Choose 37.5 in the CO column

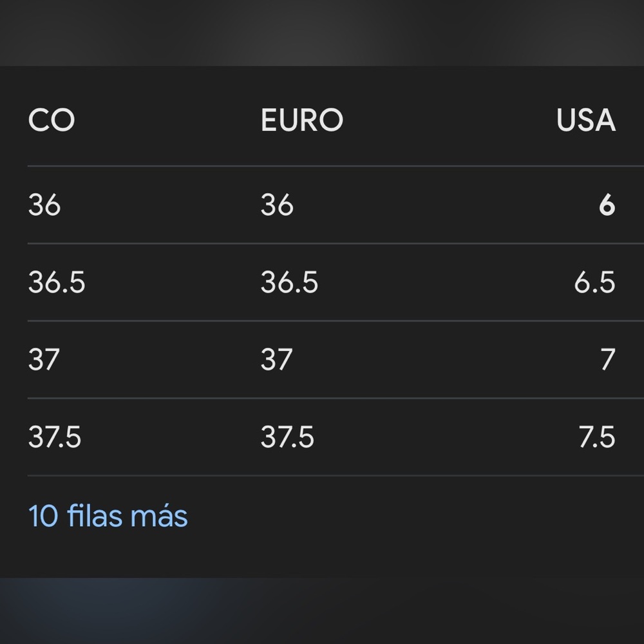pyautogui.click(x=55, y=438)
